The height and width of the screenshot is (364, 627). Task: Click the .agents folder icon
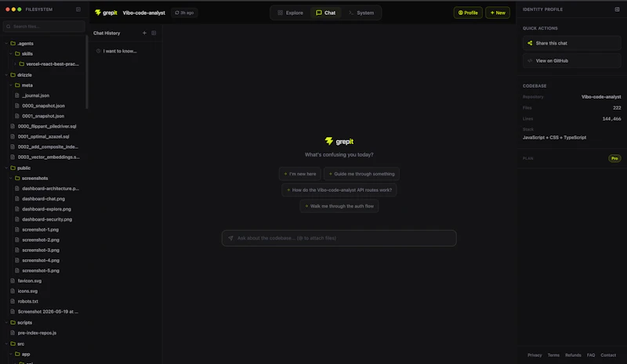(x=13, y=43)
